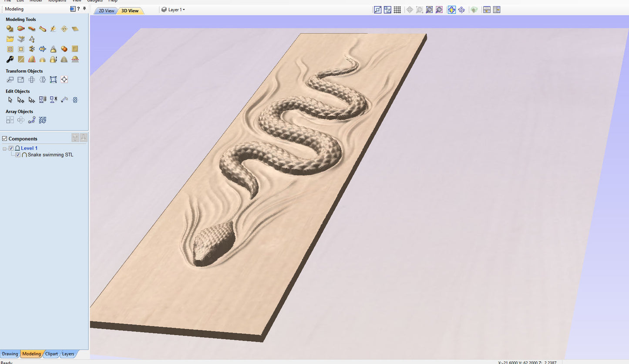
Task: Uncheck the Components master checkbox
Action: [5, 139]
